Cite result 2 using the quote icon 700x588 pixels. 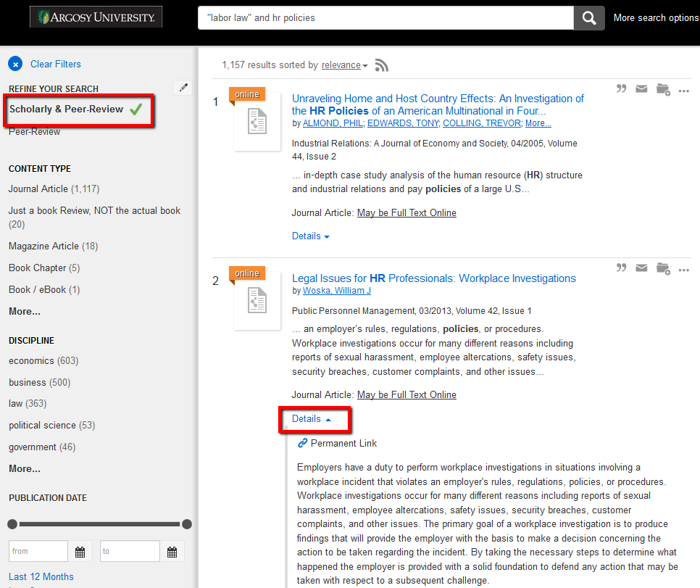[x=621, y=268]
